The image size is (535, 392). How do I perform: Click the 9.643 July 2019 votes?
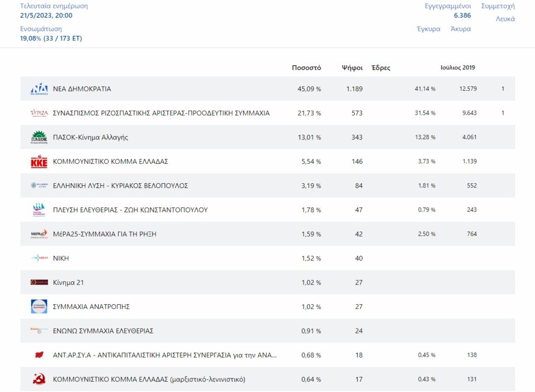470,113
